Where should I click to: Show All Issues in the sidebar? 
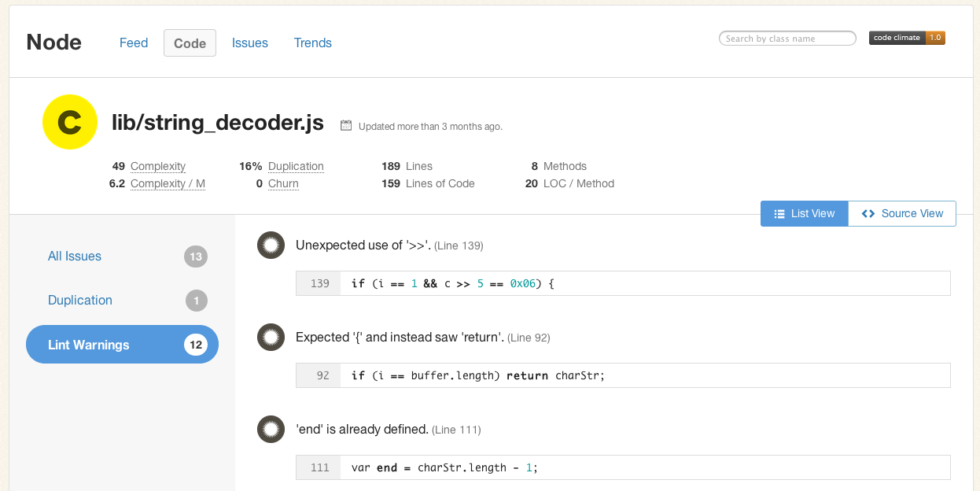(75, 256)
